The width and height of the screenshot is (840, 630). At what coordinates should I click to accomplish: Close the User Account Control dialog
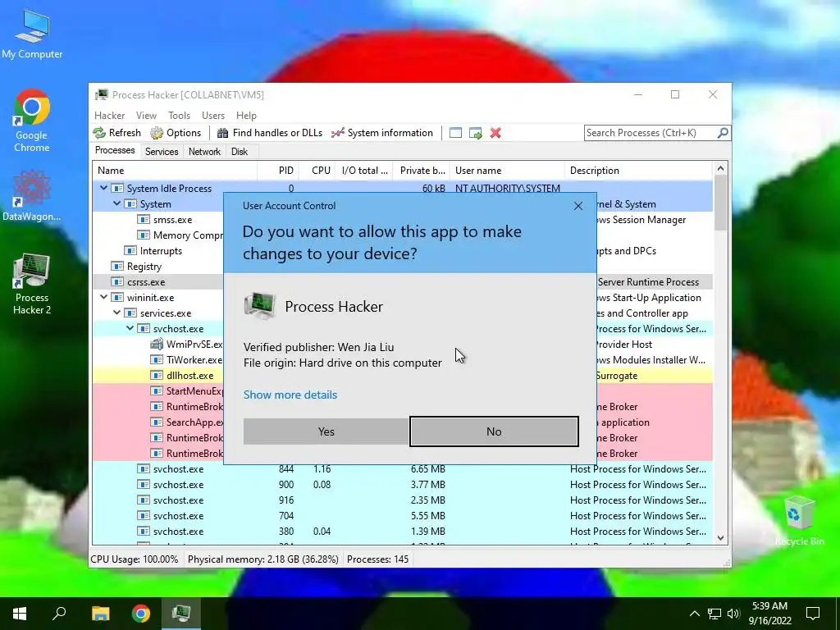click(x=578, y=206)
